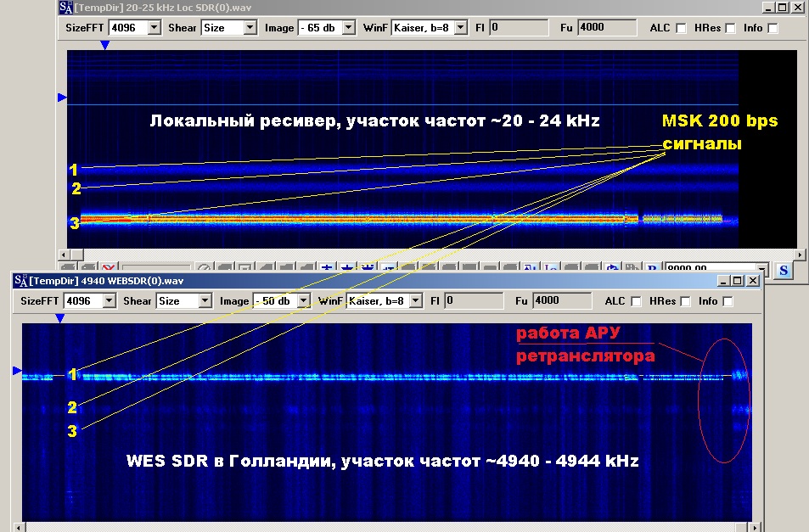Click the right scroll arrow of the Loc SDR scrollbar
Viewport: 809px width, 532px height.
(x=799, y=255)
